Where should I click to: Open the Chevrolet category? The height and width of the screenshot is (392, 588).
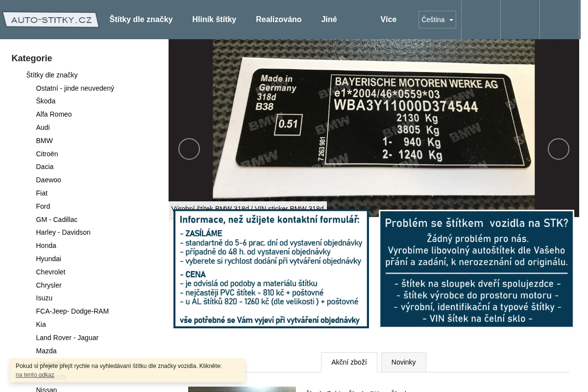click(x=50, y=272)
